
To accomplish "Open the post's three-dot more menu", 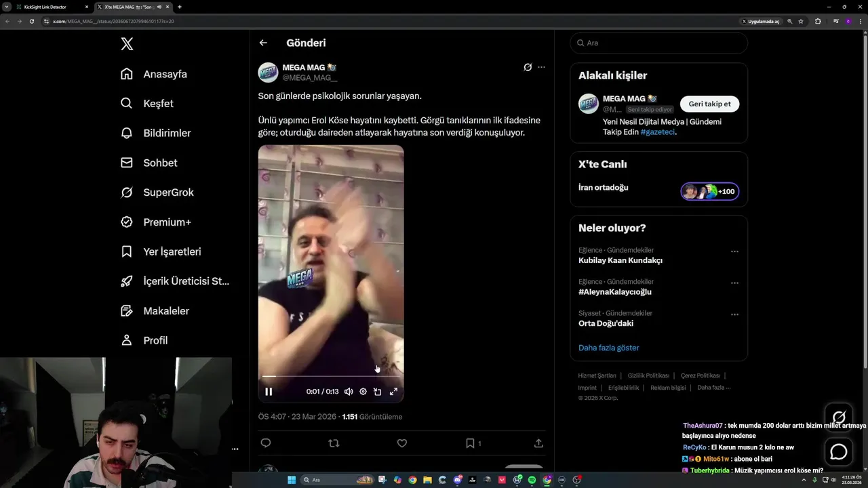I will (x=541, y=67).
